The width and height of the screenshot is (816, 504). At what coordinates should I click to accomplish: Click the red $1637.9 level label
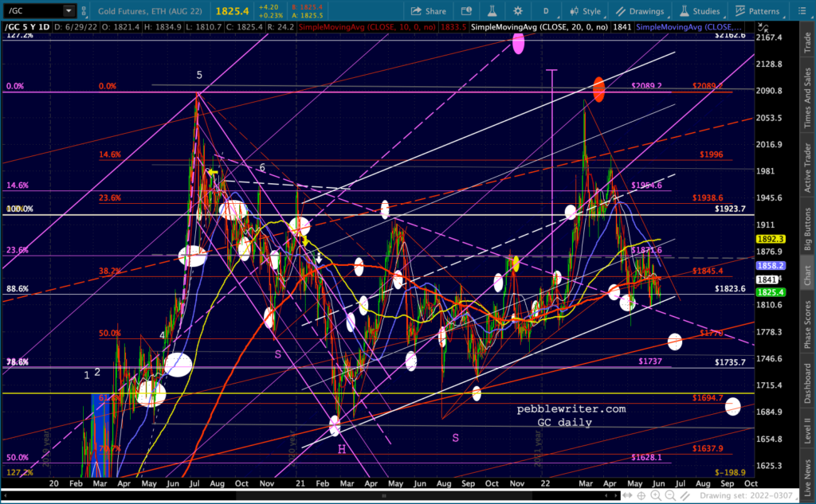tap(708, 448)
